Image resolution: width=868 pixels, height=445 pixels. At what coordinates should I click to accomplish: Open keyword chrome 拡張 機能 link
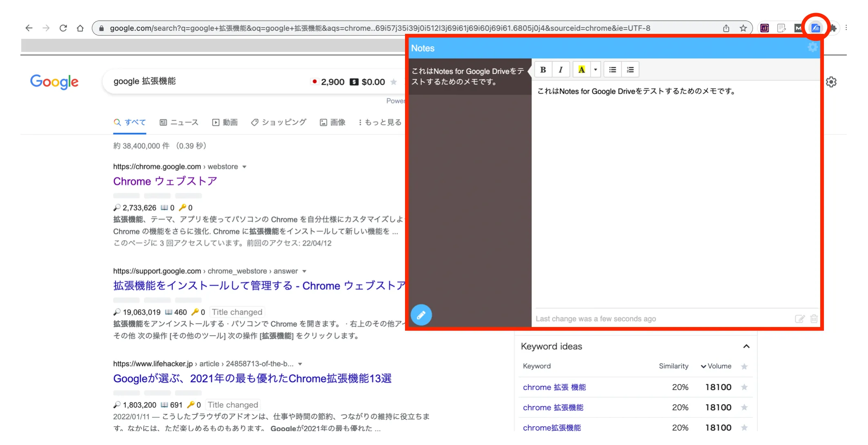click(x=554, y=387)
